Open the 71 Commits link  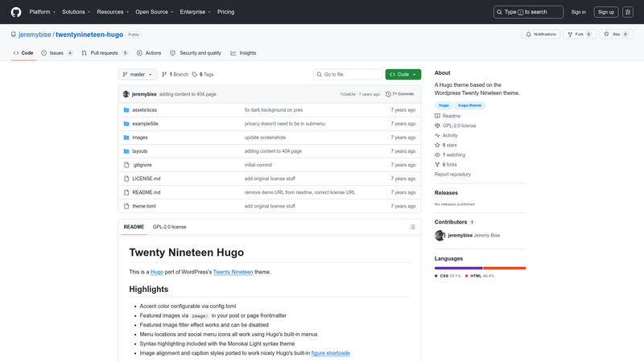pos(399,94)
